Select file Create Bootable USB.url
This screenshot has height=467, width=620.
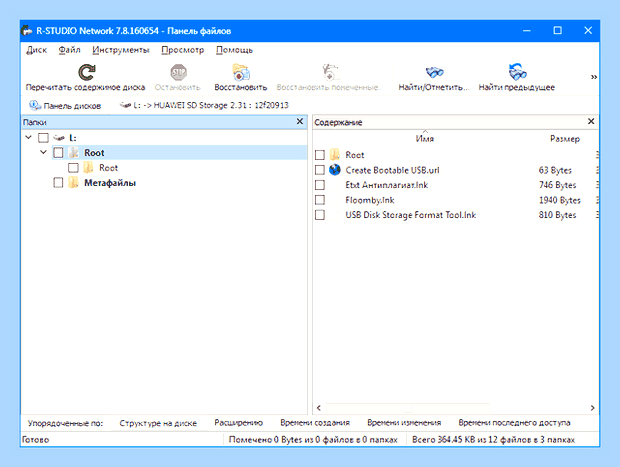[x=392, y=170]
